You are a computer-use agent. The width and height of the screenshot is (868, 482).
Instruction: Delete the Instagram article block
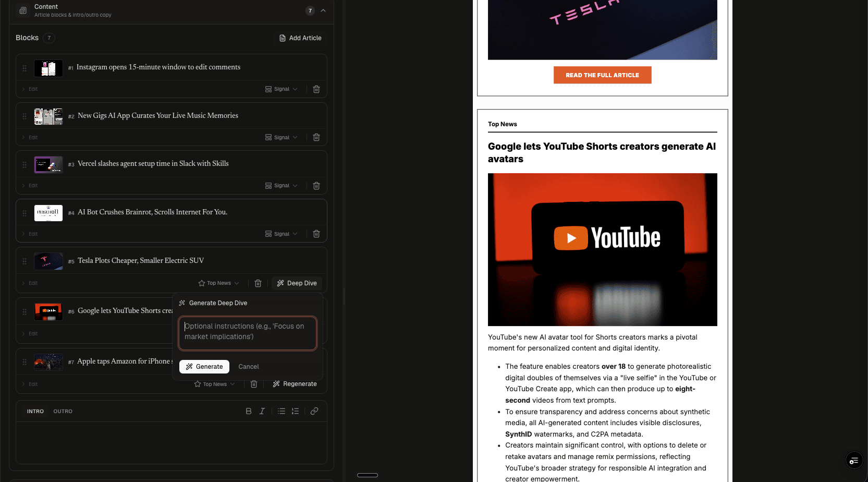pyautogui.click(x=316, y=89)
